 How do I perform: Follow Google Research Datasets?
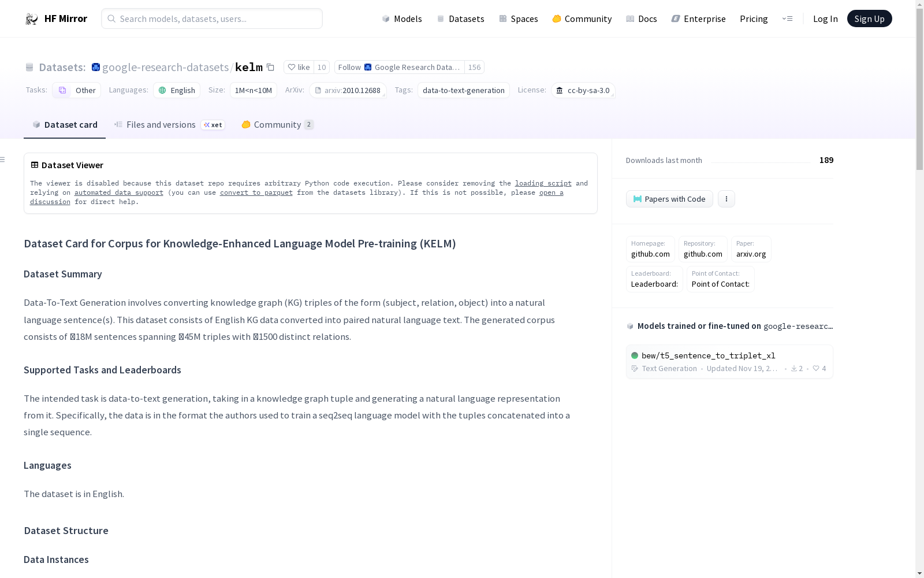(400, 67)
